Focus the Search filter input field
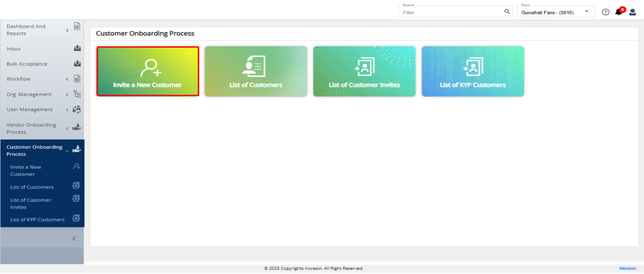 [x=452, y=12]
